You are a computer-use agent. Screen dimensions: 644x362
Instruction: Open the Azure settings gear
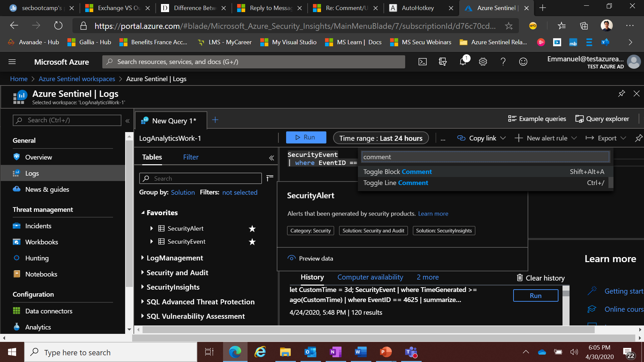tap(483, 62)
